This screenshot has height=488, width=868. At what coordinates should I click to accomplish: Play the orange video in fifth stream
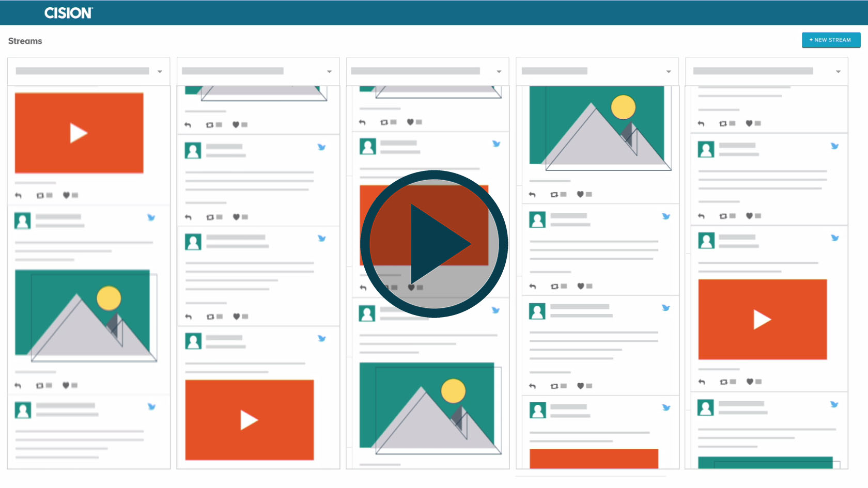[762, 319]
